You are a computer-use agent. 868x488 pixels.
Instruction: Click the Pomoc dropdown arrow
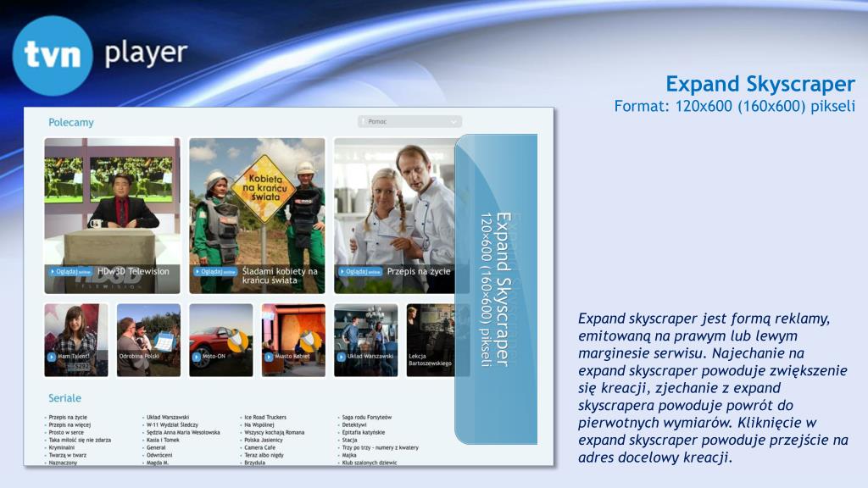coord(453,122)
